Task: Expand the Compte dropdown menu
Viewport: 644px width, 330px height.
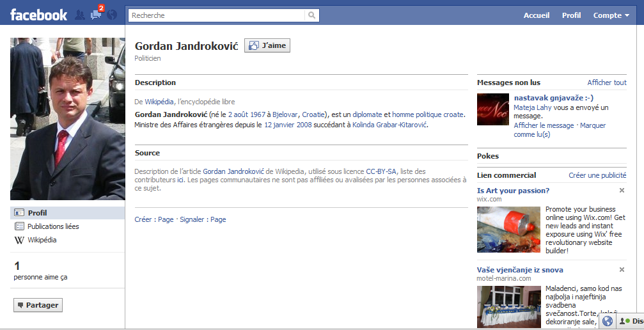Action: click(611, 15)
